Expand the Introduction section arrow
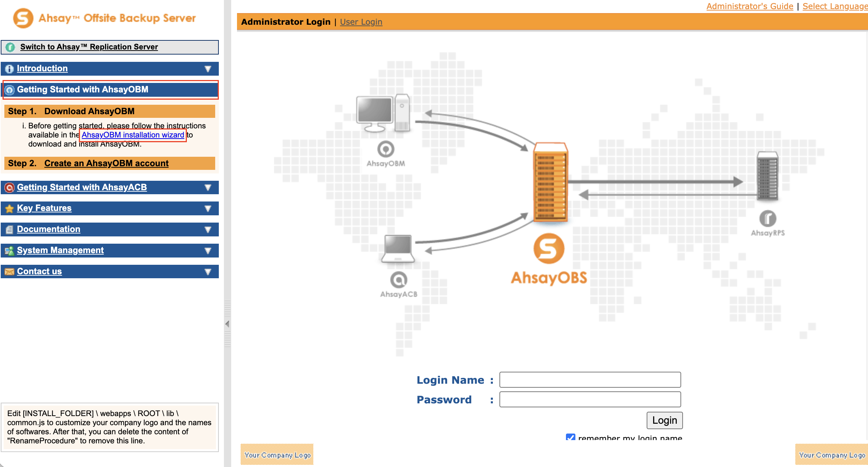Viewport: 868px width, 467px height. click(208, 69)
